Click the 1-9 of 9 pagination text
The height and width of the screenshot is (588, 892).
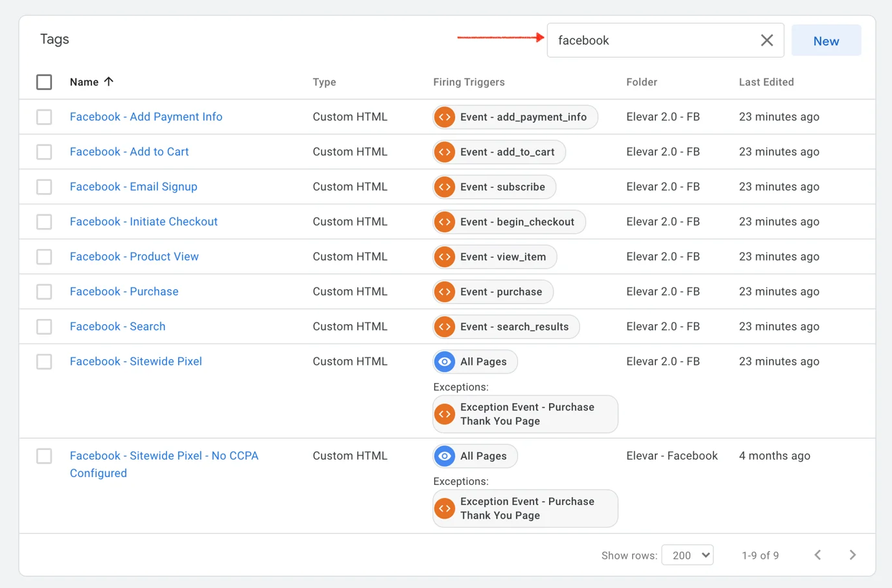coord(760,556)
